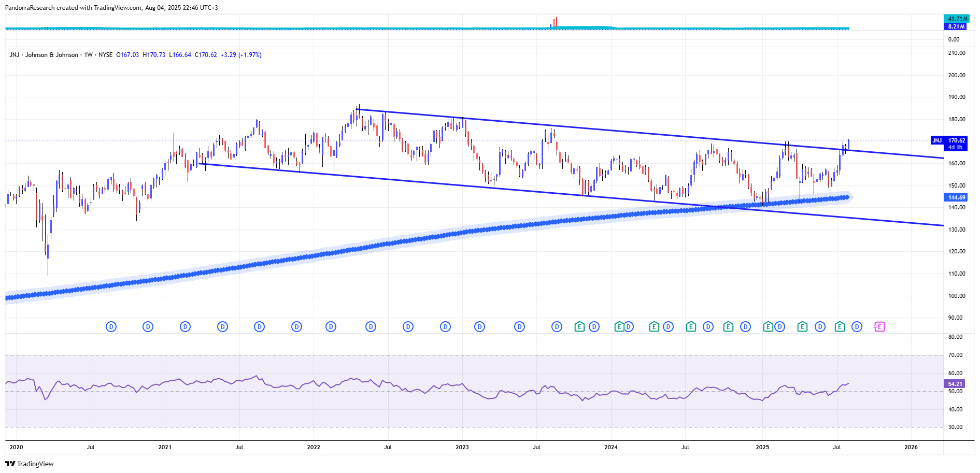Click the 30.00 RSI axis label
Screen dimensions: 980x473
[955, 427]
